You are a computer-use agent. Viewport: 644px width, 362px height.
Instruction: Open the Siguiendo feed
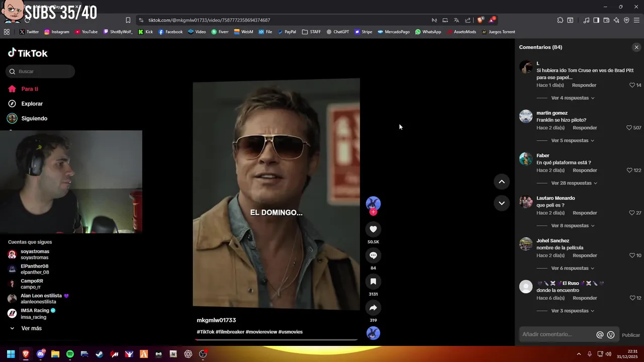[34, 119]
